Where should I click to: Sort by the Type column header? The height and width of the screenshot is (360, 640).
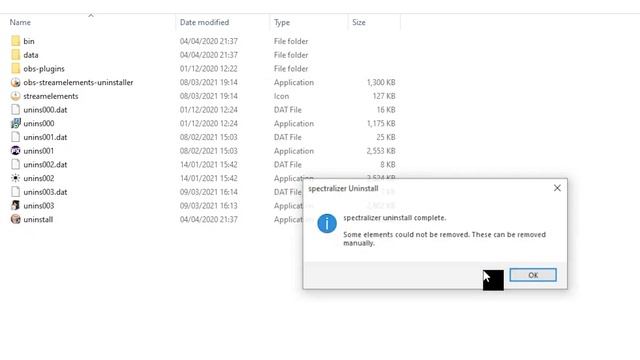coord(282,23)
